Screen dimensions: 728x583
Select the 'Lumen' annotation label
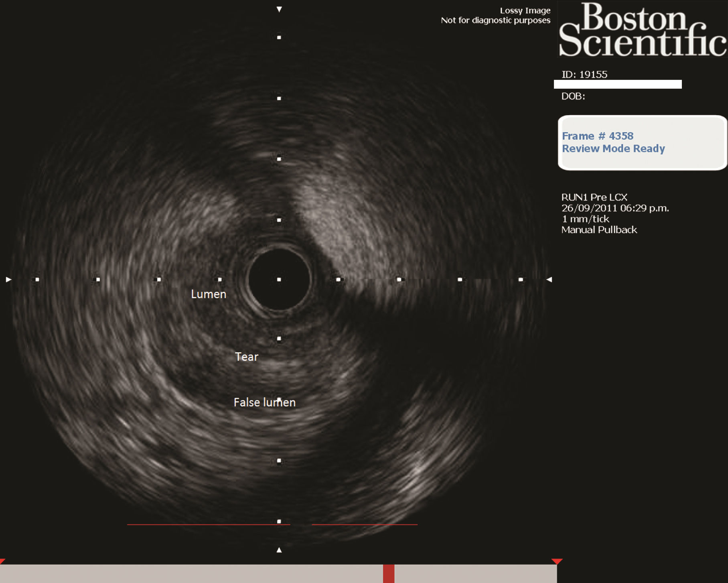coord(209,294)
